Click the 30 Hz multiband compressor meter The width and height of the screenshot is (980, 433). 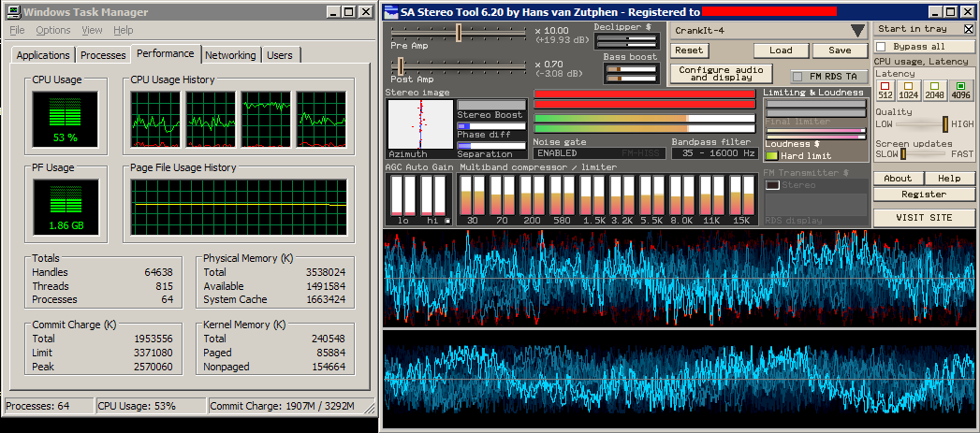coord(473,195)
